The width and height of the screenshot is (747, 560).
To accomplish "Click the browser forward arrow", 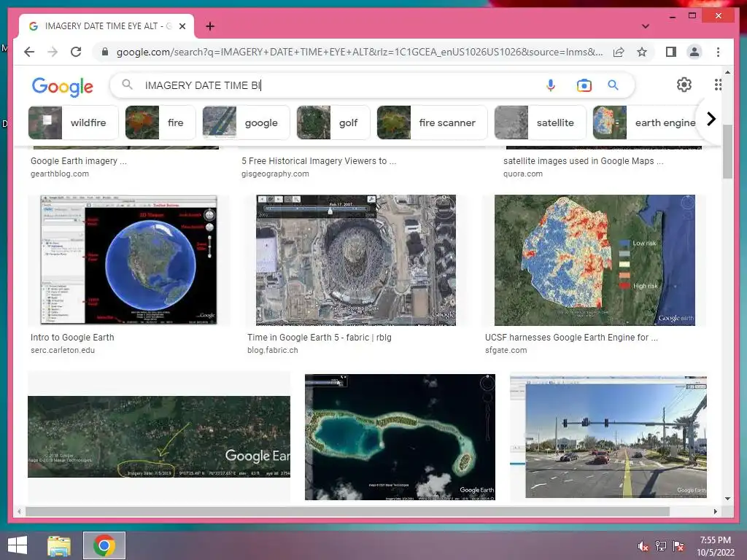I will tap(53, 52).
